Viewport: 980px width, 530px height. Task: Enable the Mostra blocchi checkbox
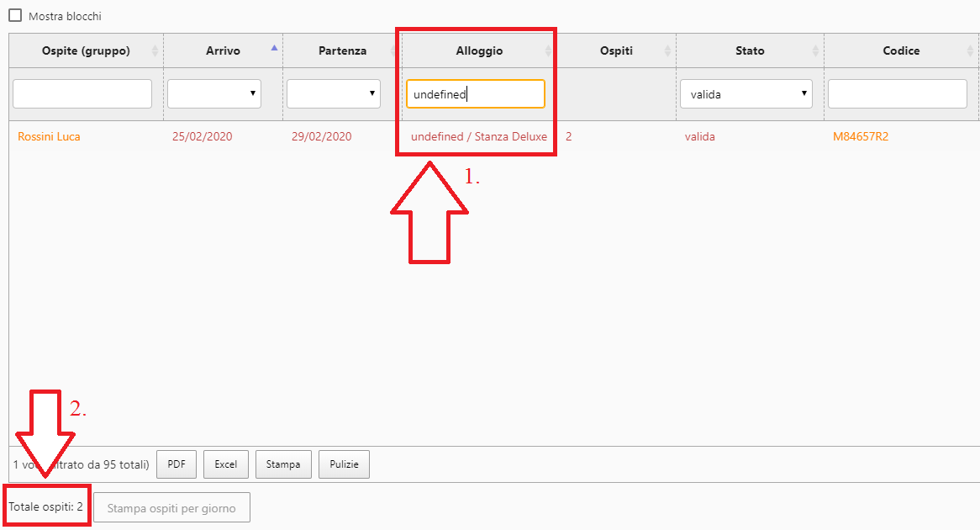(15, 16)
